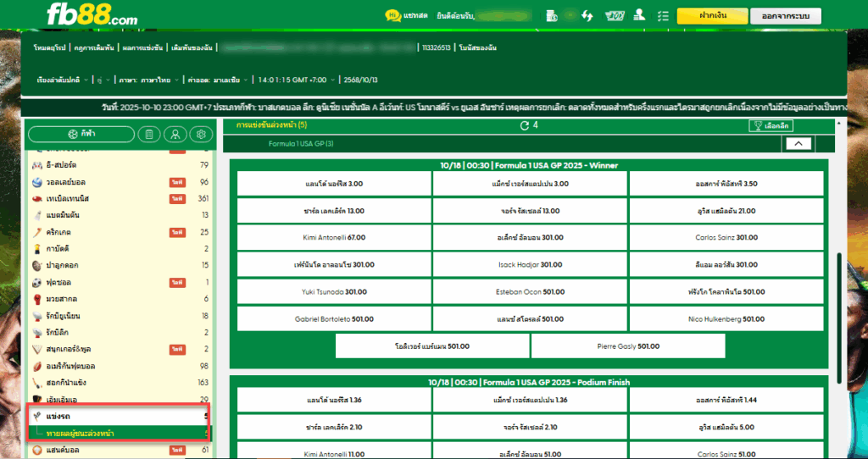868x459 pixels.
Task: Select Pierre Gasly 501.00 odds
Action: (628, 346)
